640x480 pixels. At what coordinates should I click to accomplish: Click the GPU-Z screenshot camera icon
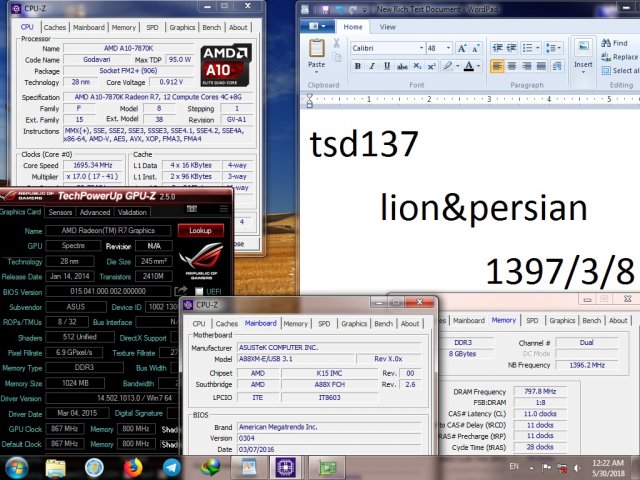(x=191, y=209)
